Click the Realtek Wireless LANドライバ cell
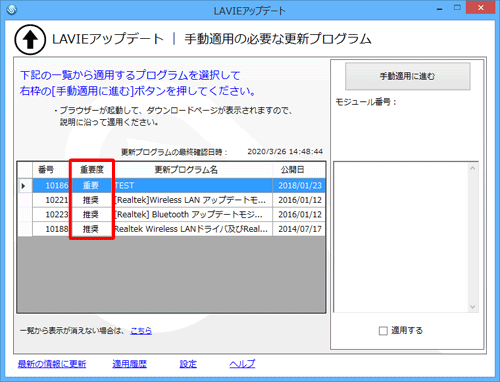 (193, 229)
